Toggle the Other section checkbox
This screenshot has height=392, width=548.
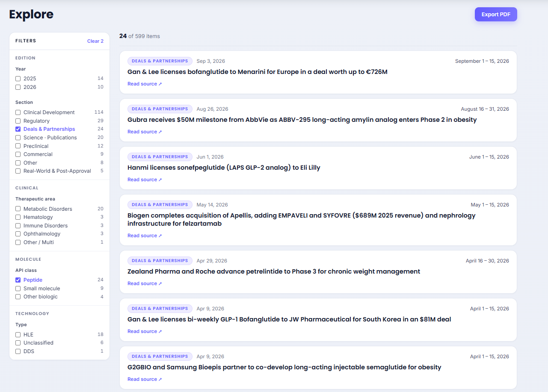(18, 163)
